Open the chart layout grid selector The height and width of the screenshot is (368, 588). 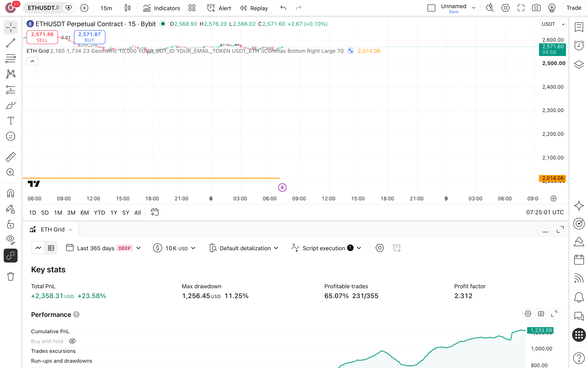click(192, 8)
